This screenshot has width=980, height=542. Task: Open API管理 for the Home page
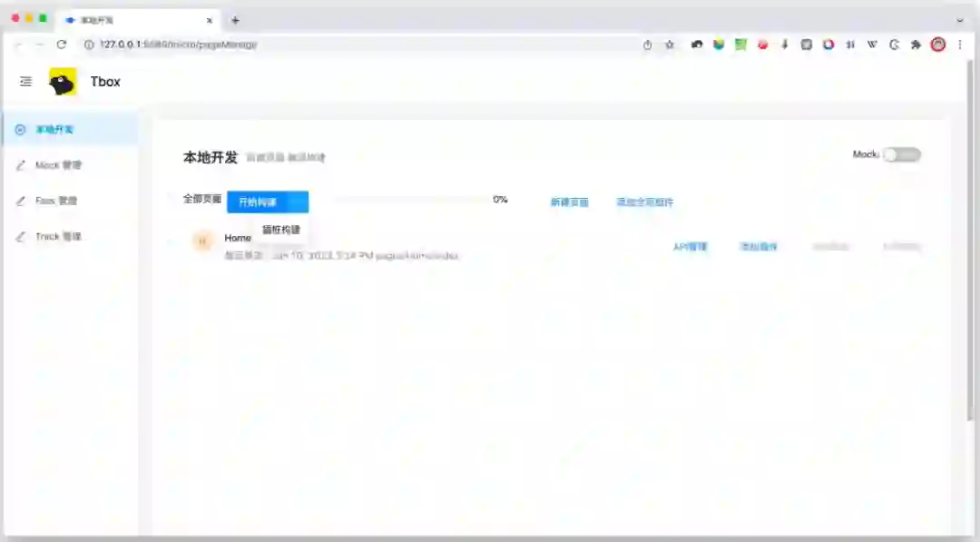click(690, 246)
